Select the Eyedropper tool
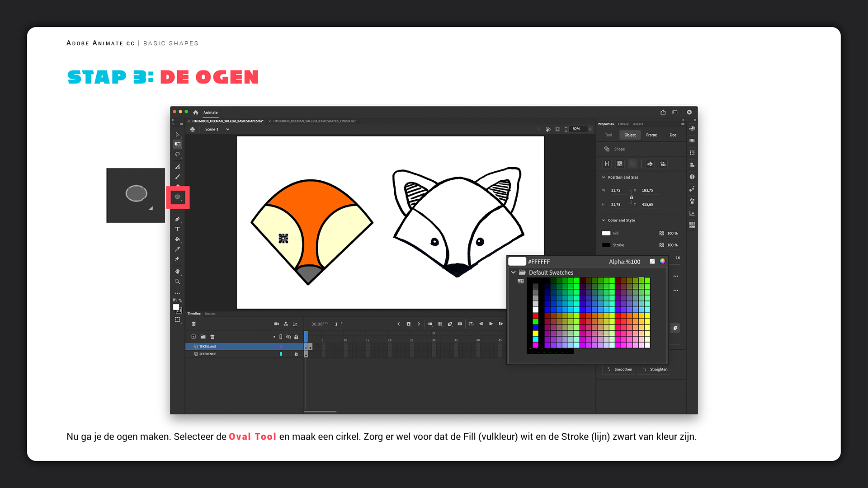This screenshot has height=488, width=868. [x=177, y=249]
